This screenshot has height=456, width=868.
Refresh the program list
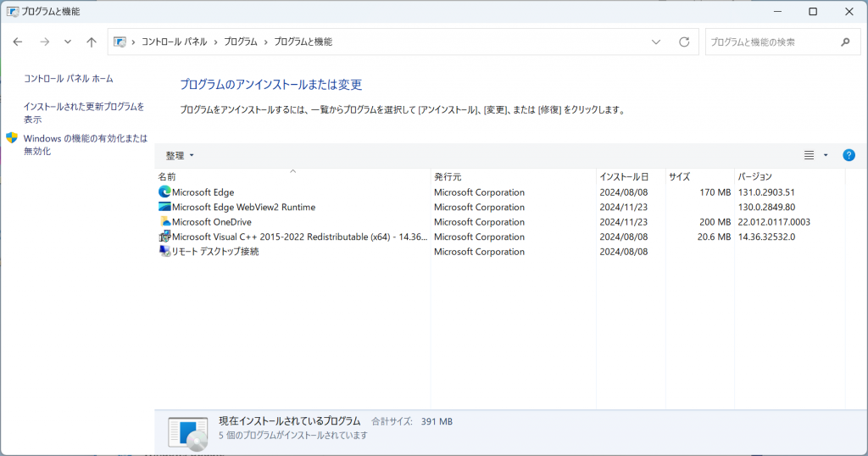[x=684, y=42]
